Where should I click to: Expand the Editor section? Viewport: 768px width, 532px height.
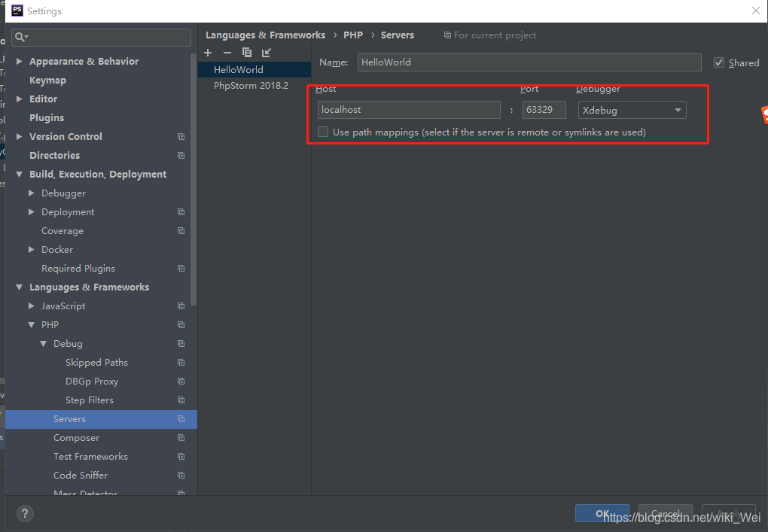(x=20, y=99)
